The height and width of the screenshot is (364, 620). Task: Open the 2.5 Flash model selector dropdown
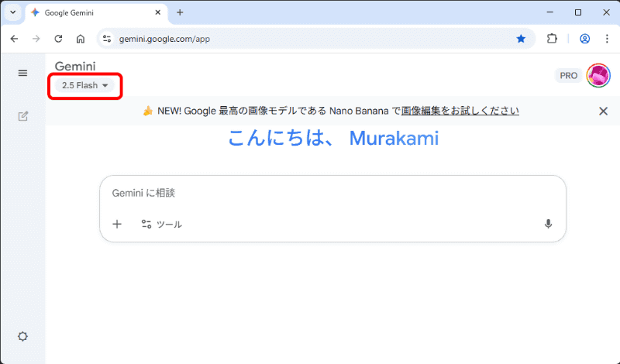point(84,85)
